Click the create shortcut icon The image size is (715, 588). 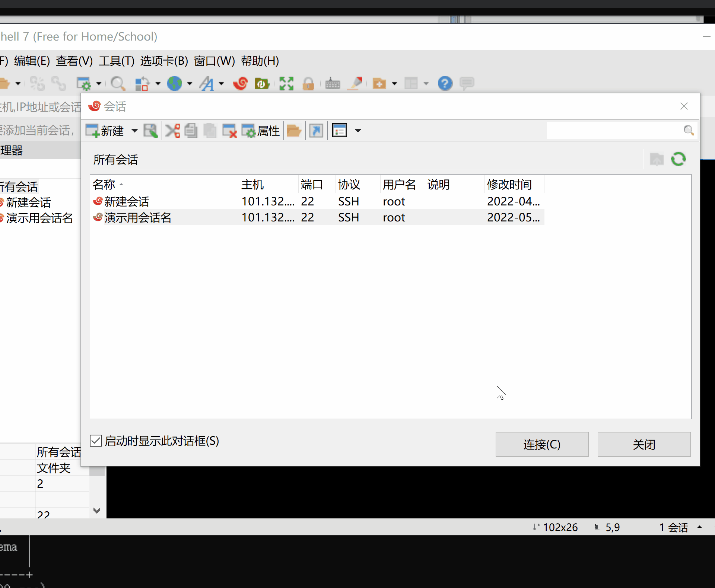click(x=316, y=131)
